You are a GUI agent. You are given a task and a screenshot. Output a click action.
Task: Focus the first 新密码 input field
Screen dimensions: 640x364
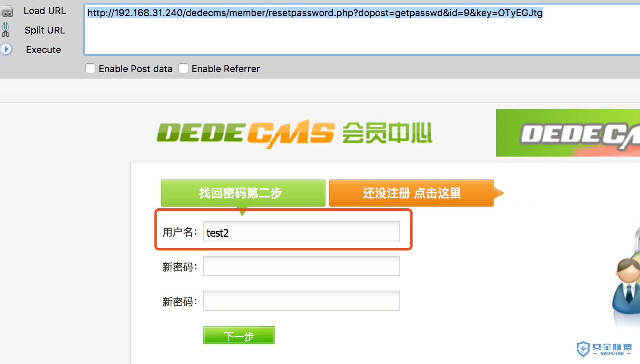[301, 266]
